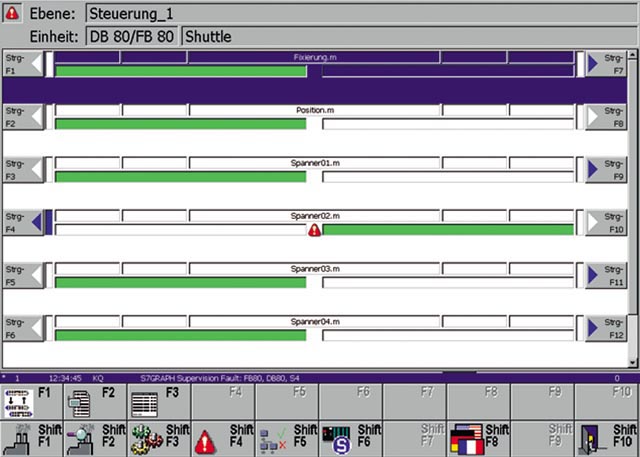
Task: Open alarm view with Shift F4 warning icon
Action: [x=207, y=440]
